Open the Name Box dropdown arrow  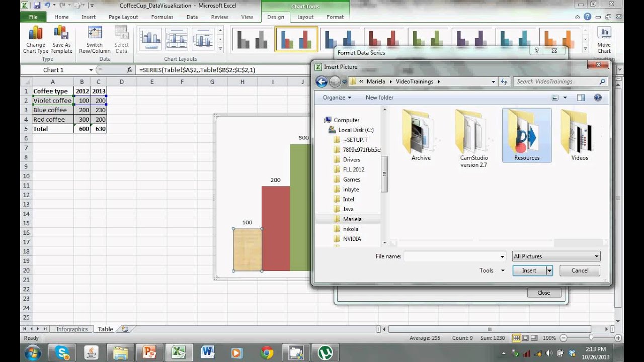pos(91,70)
